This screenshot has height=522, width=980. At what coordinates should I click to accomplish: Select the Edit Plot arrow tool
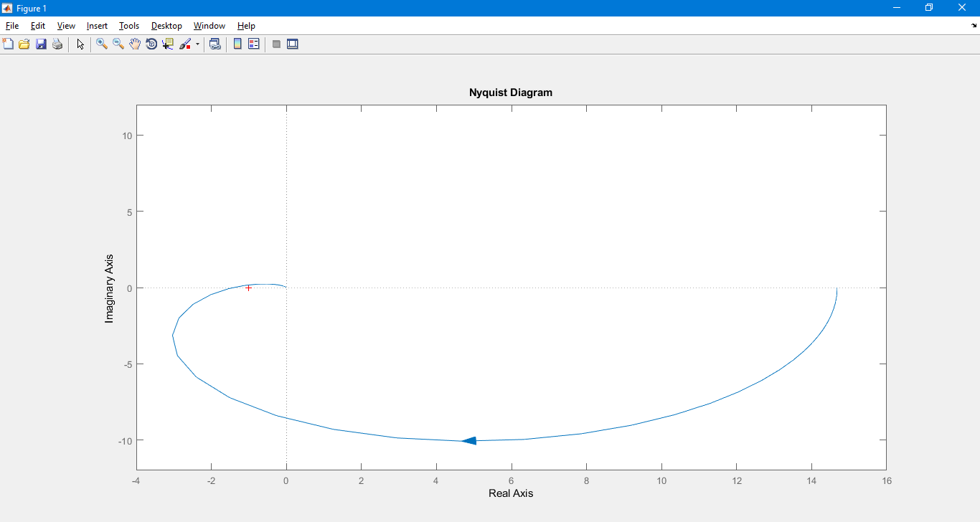80,44
